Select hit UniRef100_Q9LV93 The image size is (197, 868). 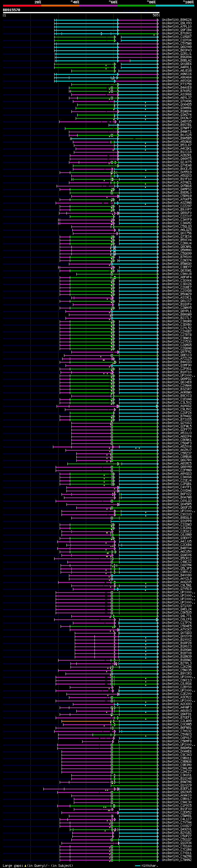click(176, 23)
